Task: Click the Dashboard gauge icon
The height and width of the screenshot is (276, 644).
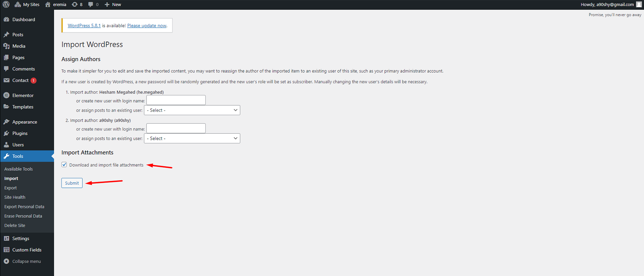Action: click(x=7, y=20)
